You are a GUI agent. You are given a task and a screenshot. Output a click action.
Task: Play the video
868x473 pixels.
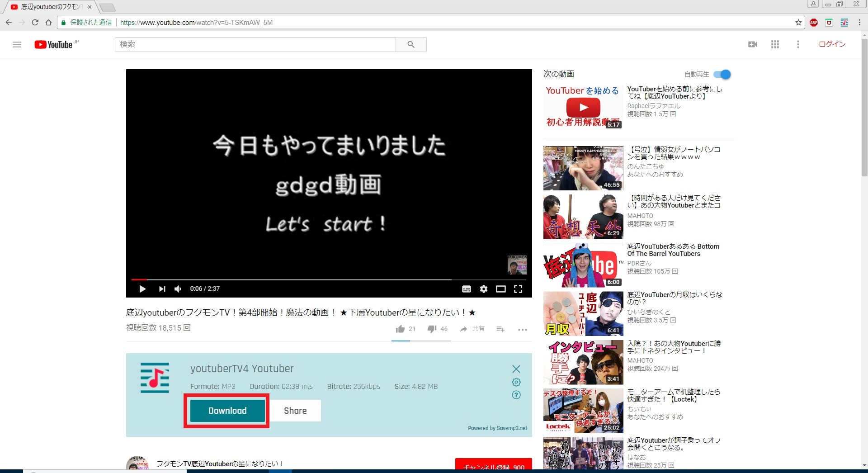[142, 289]
